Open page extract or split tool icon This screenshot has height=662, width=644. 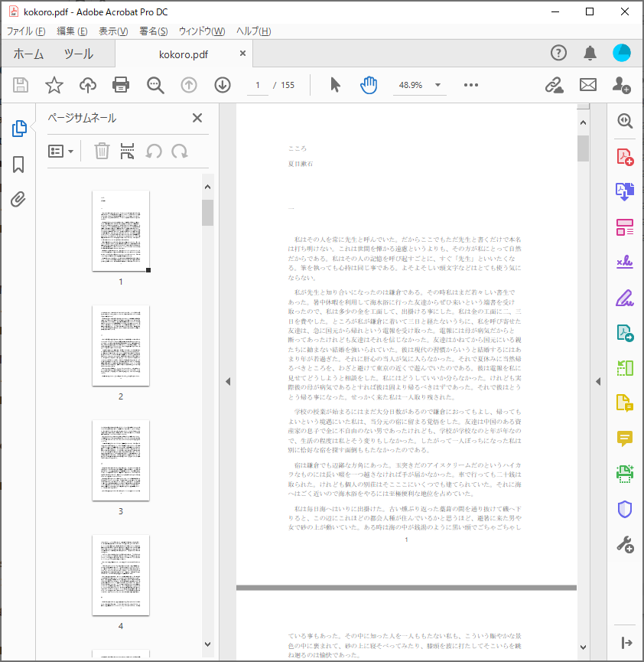[x=127, y=151]
